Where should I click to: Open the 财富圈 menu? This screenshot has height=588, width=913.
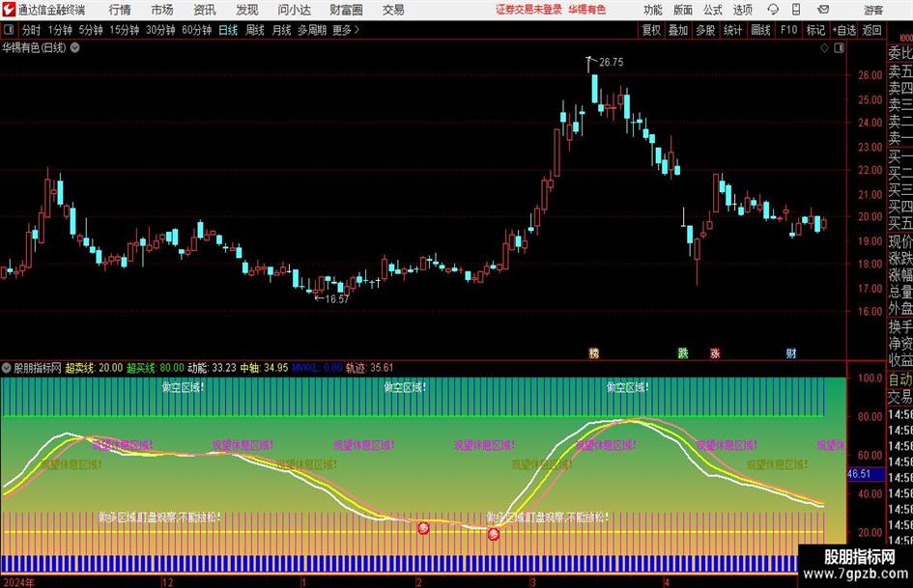click(346, 10)
